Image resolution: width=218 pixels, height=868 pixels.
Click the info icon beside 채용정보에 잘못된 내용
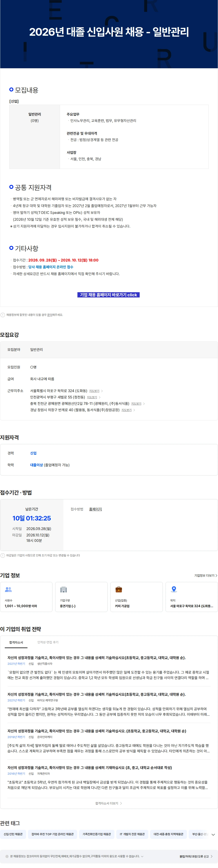click(3, 315)
